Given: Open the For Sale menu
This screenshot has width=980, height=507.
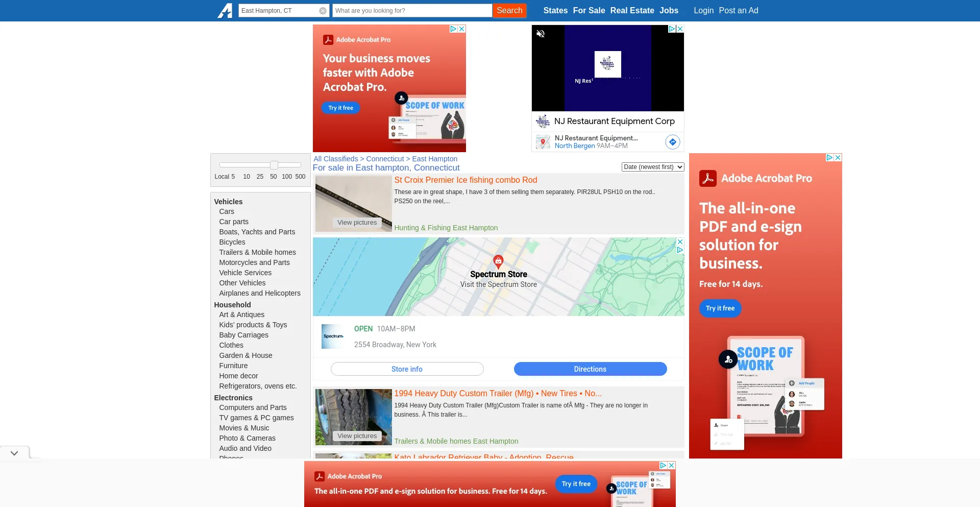Looking at the screenshot, I should pos(589,11).
